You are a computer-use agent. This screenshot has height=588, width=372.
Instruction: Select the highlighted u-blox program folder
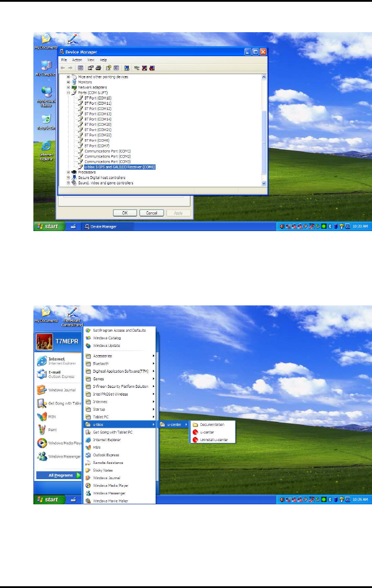coord(120,425)
